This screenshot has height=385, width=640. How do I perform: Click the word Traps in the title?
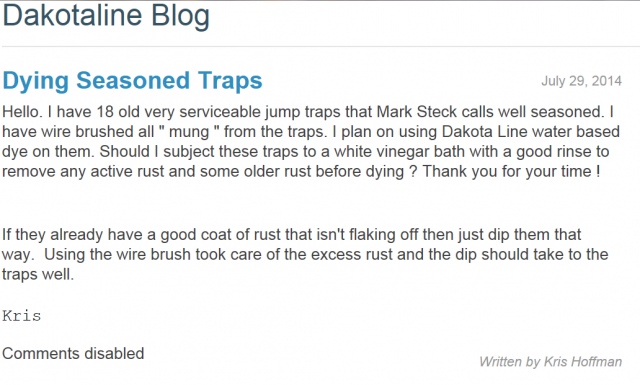point(231,81)
